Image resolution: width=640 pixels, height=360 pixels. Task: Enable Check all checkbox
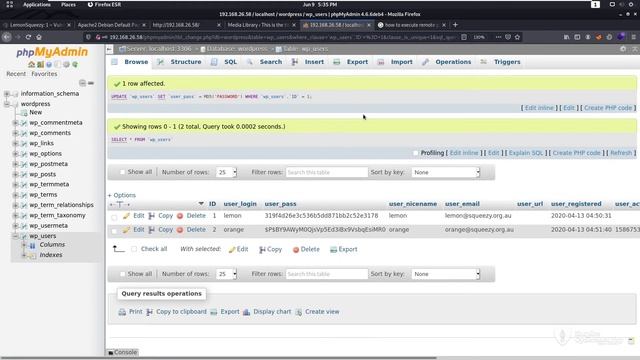tap(134, 249)
